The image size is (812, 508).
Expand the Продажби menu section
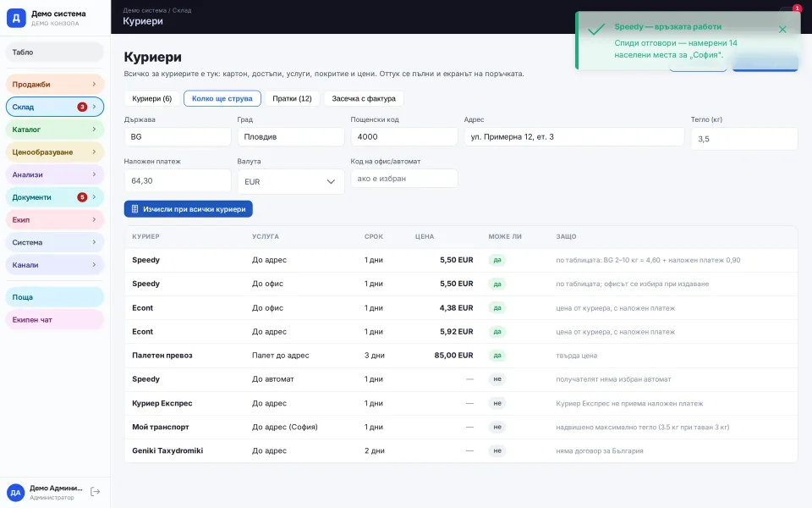(55, 85)
